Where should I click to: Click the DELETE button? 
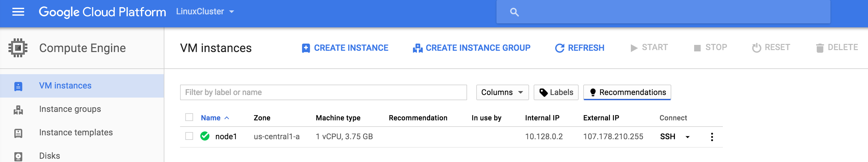[837, 48]
